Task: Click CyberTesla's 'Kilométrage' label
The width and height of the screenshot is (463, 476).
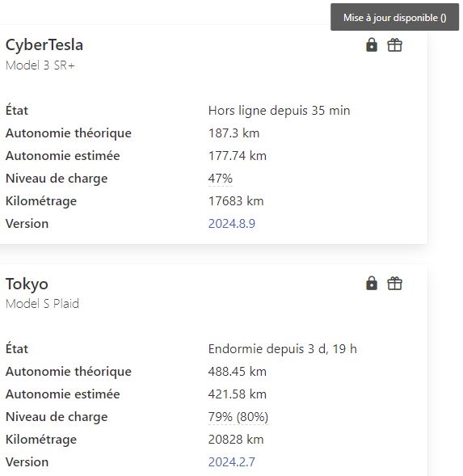Action: coord(41,201)
